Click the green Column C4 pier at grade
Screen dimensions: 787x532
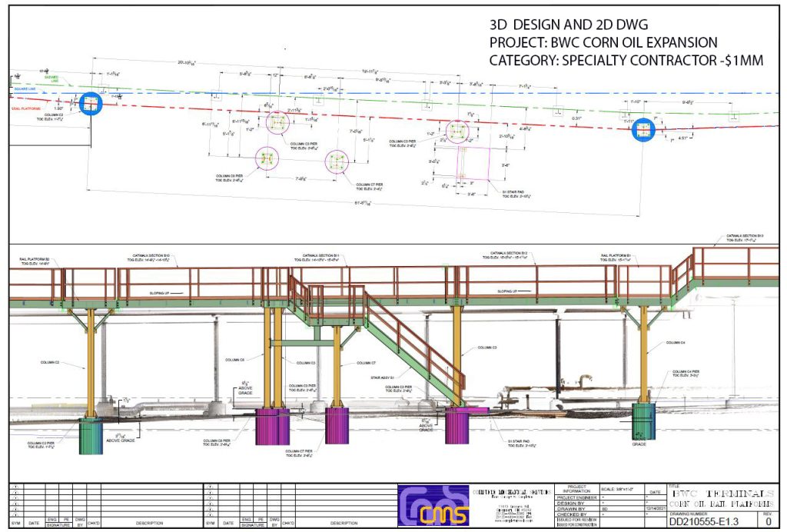pyautogui.click(x=643, y=421)
